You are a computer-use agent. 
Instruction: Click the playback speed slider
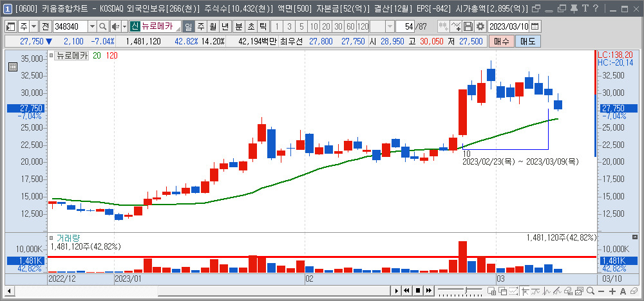460,291
